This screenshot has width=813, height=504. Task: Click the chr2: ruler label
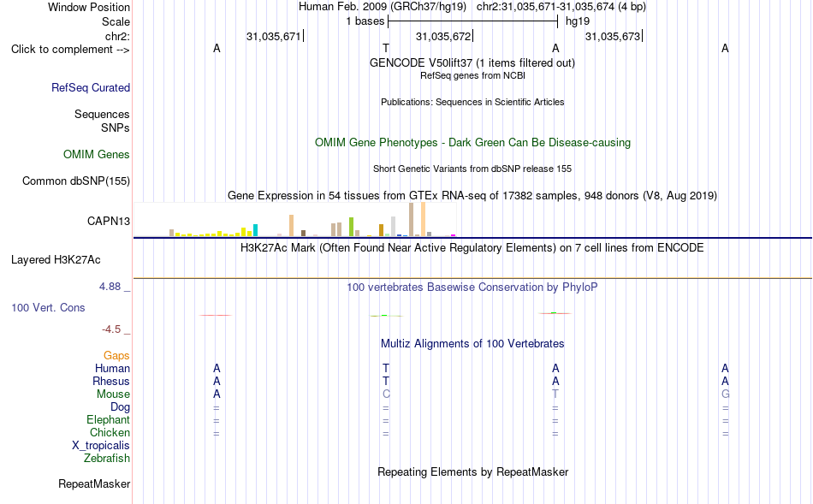point(117,36)
